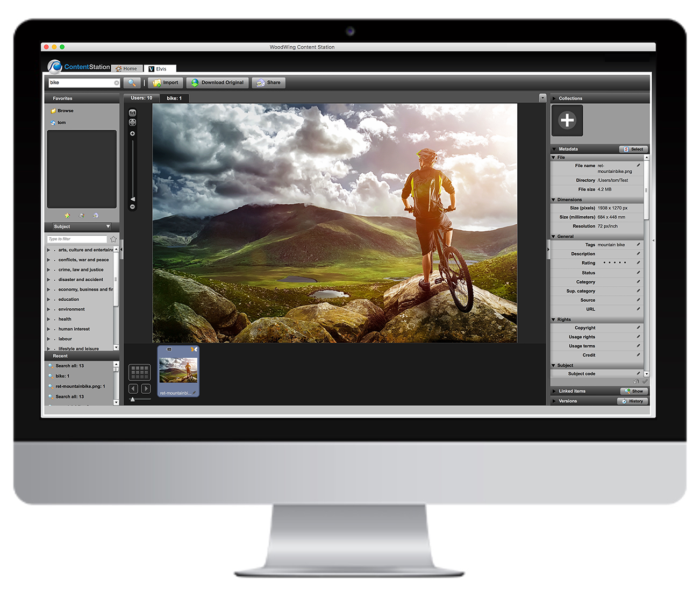
Task: Click the 'Type to filter' subject field
Action: 77,239
